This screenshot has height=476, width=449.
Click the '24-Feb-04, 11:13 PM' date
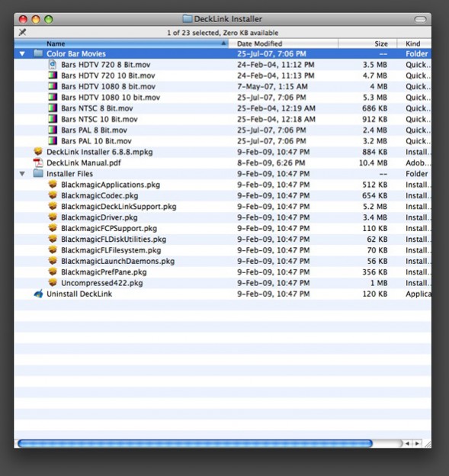click(275, 76)
